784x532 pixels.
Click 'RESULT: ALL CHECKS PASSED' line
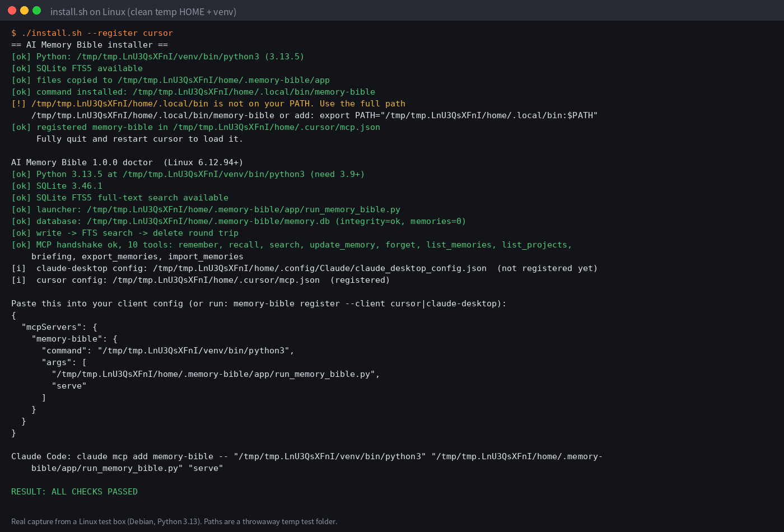point(74,492)
